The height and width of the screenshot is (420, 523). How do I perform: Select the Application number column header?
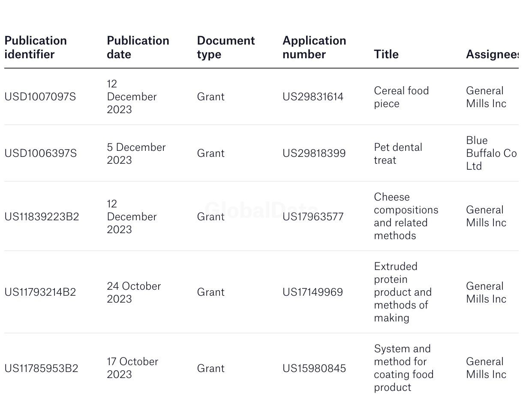(x=314, y=47)
